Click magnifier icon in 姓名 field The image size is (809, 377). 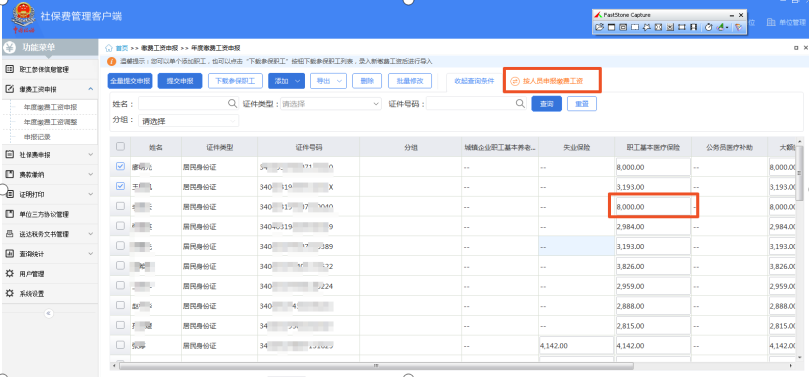click(x=233, y=103)
